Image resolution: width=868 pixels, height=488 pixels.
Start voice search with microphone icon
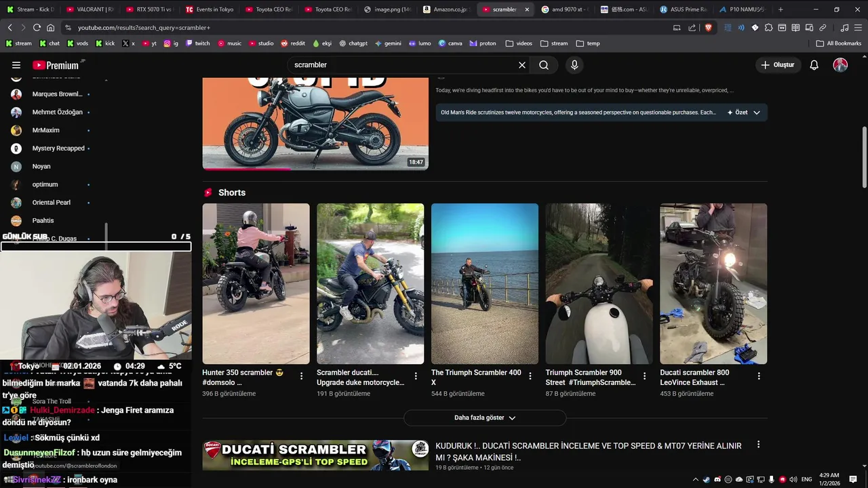574,65
